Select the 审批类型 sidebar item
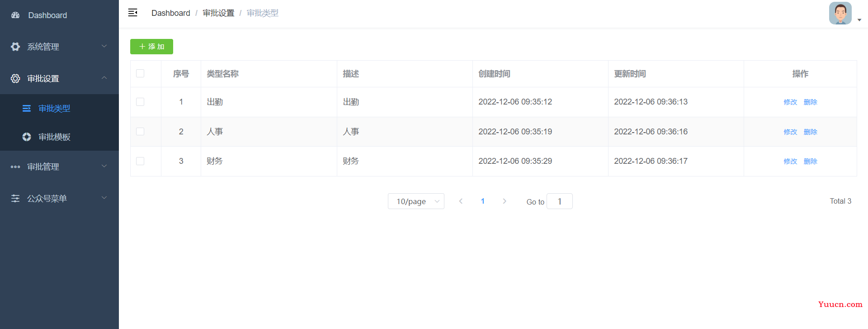 (x=59, y=108)
